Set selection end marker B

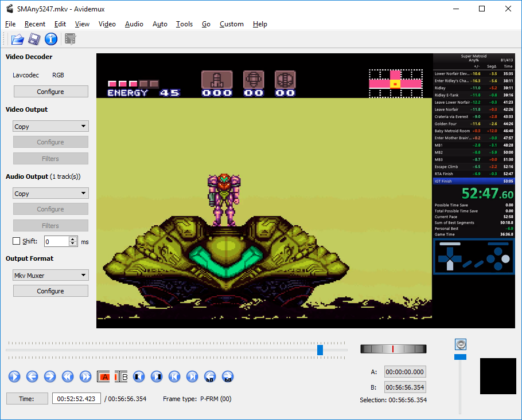(121, 376)
